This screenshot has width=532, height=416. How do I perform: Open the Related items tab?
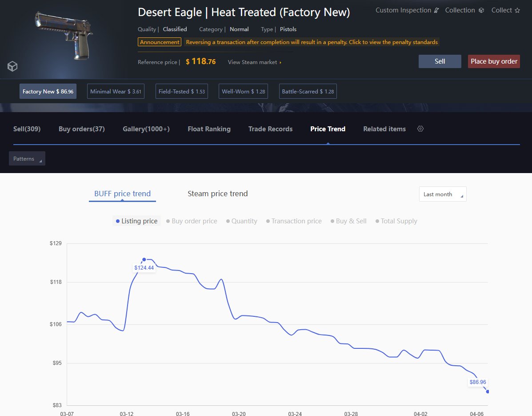tap(384, 129)
